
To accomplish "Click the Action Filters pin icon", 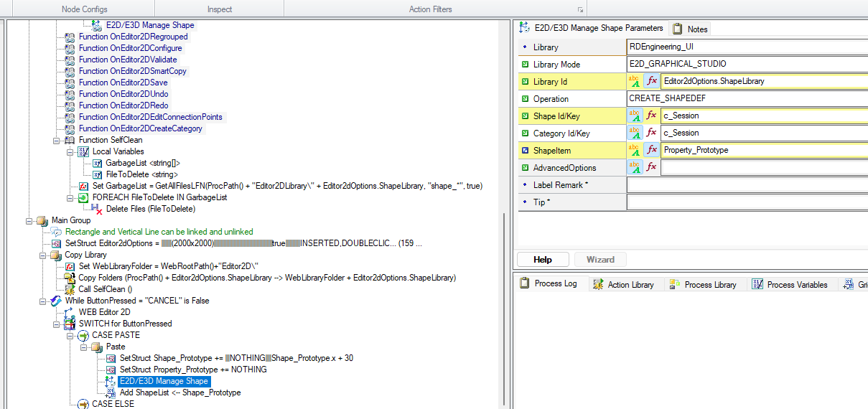I will point(579,10).
